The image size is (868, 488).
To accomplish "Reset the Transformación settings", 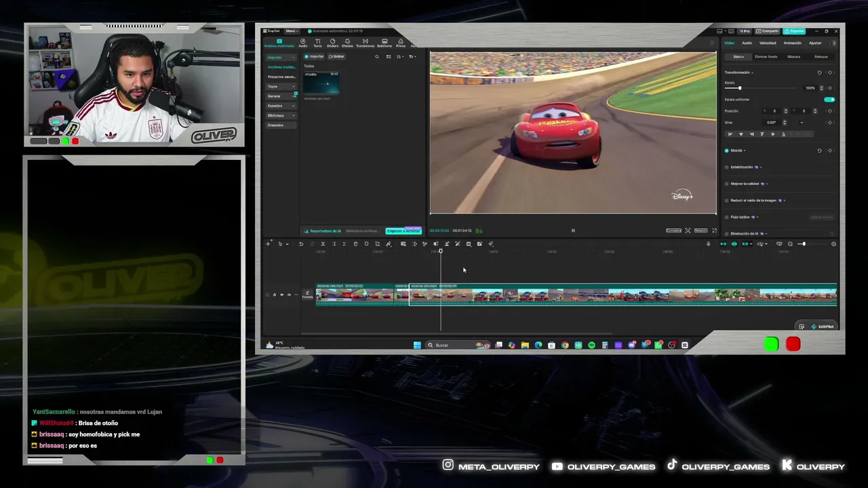I will coord(819,73).
